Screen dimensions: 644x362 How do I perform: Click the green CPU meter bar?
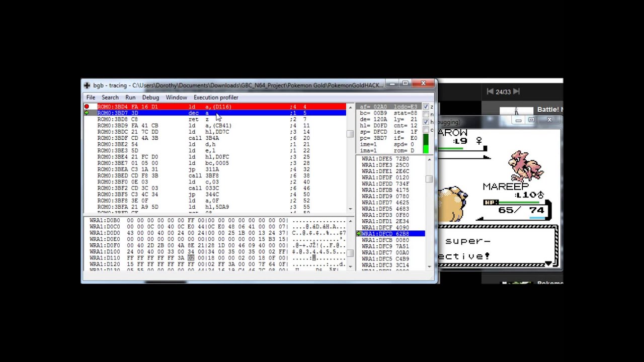[x=426, y=143]
